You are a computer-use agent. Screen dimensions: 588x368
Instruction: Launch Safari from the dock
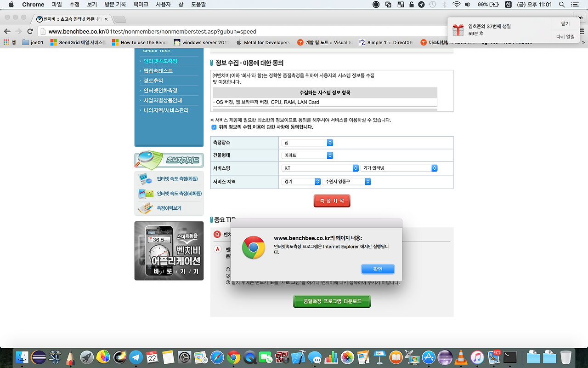(x=217, y=357)
